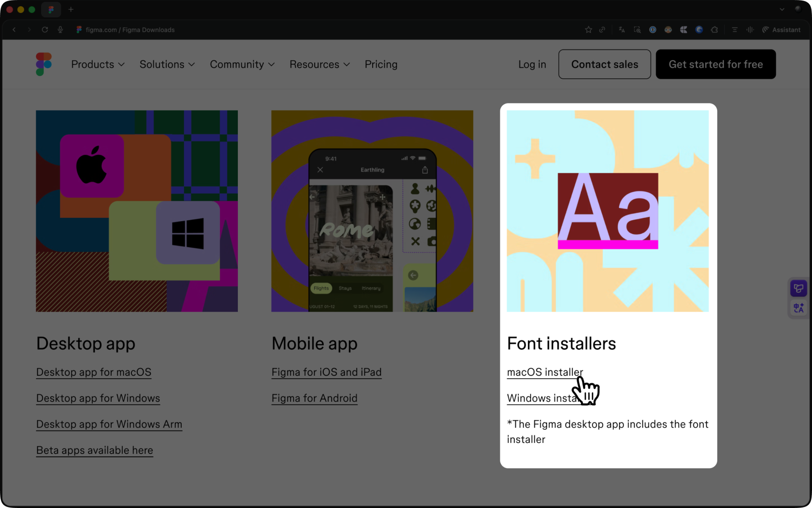Open the Resources navigation menu

(x=319, y=64)
